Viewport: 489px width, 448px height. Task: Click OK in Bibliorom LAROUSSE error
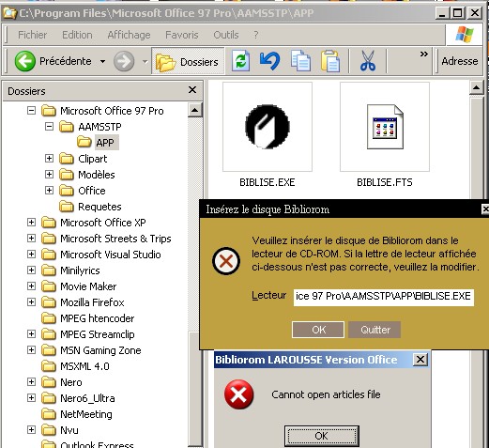click(x=322, y=436)
